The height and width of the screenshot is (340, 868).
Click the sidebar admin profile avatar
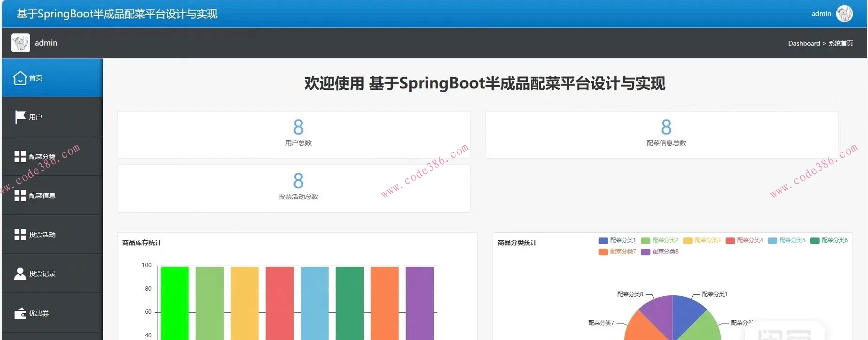(x=21, y=43)
